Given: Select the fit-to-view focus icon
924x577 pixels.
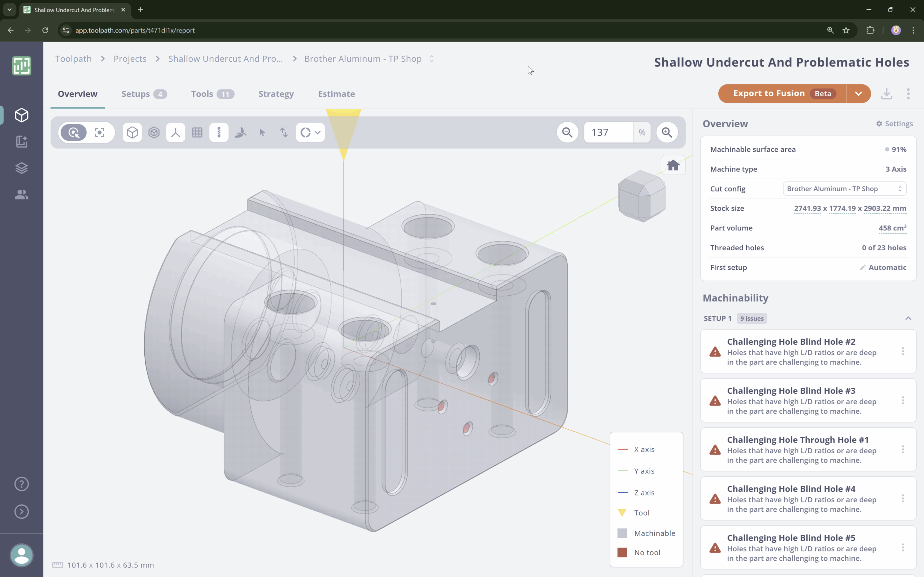Looking at the screenshot, I should [100, 132].
